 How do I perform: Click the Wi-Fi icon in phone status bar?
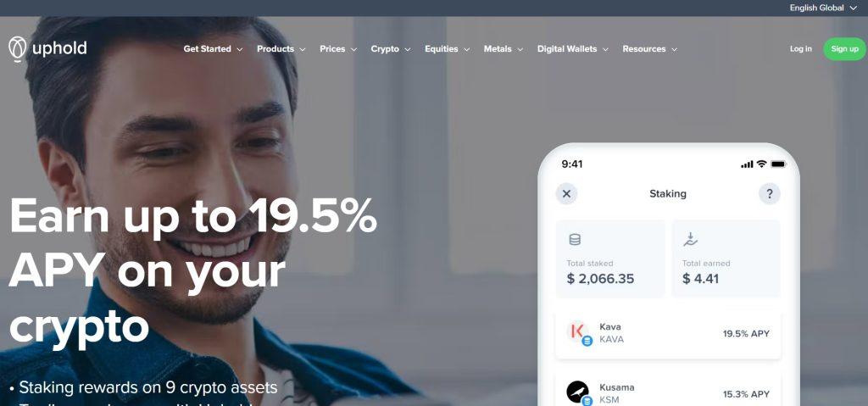click(762, 164)
